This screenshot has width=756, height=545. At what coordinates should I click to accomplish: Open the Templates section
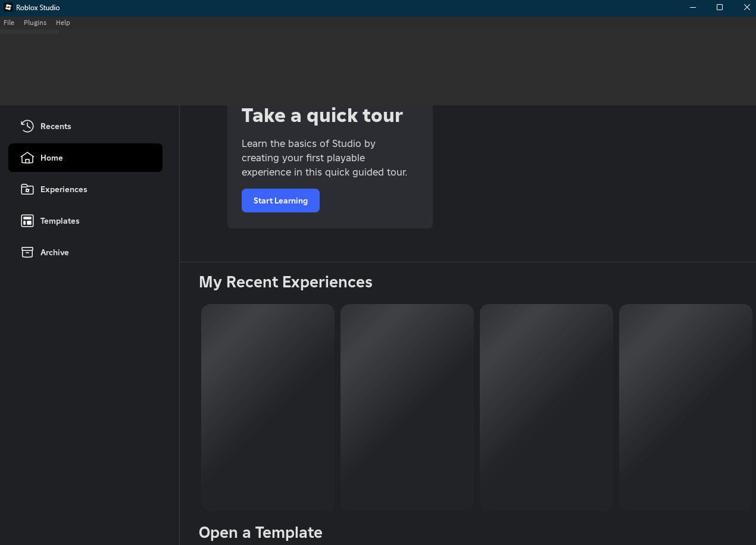(85, 221)
